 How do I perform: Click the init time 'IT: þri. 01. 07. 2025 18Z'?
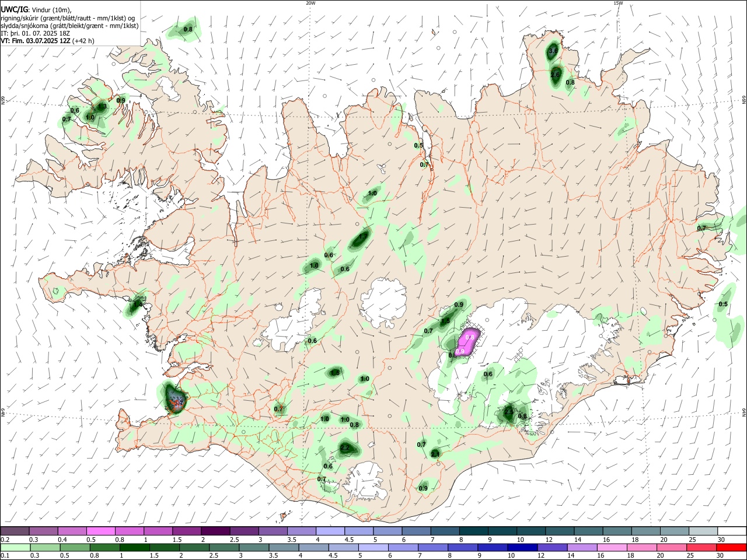pos(36,33)
